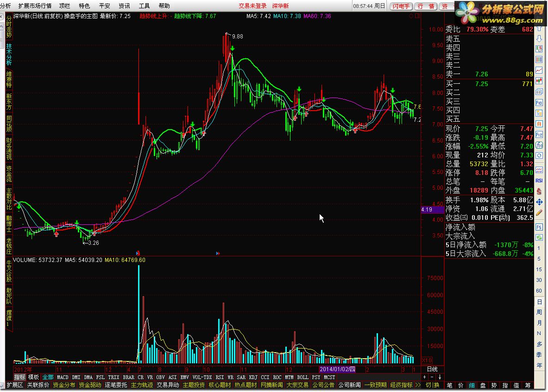
Task: Select the BOLL indicator tab
Action: [x=302, y=377]
